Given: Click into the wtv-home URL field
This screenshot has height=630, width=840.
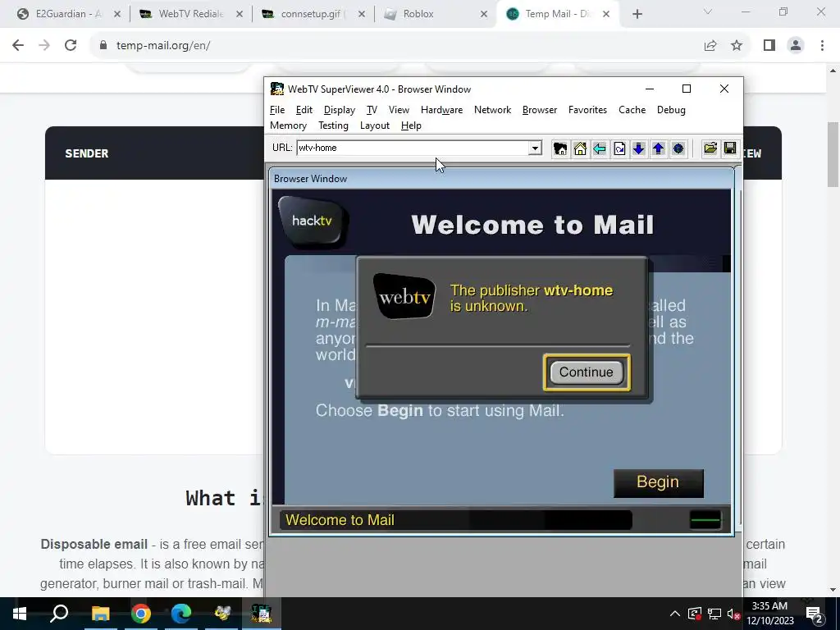Looking at the screenshot, I should pyautogui.click(x=413, y=148).
